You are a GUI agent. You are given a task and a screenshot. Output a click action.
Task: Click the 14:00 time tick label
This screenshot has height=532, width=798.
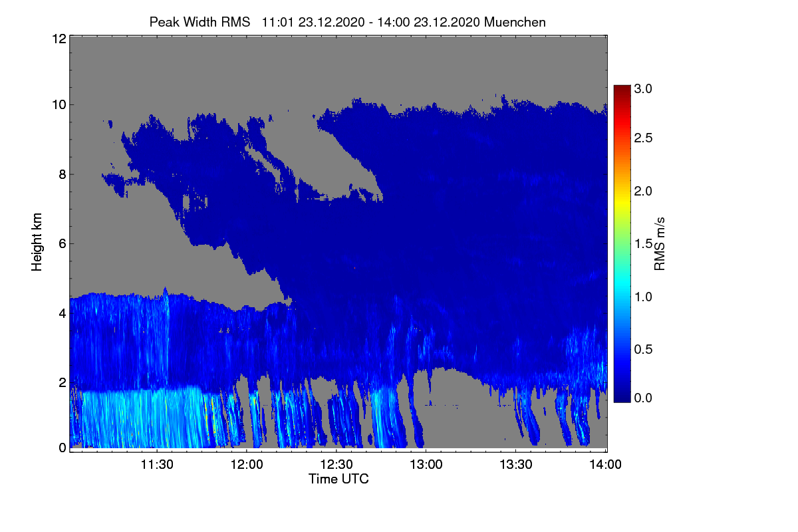pos(605,465)
